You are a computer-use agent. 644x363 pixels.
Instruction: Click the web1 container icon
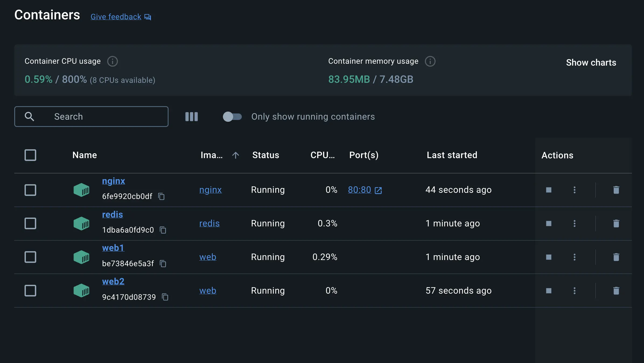pyautogui.click(x=81, y=257)
